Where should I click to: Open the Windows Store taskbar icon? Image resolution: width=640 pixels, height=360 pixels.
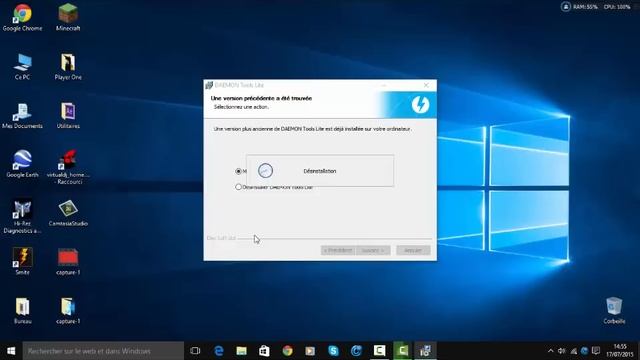pyautogui.click(x=264, y=351)
